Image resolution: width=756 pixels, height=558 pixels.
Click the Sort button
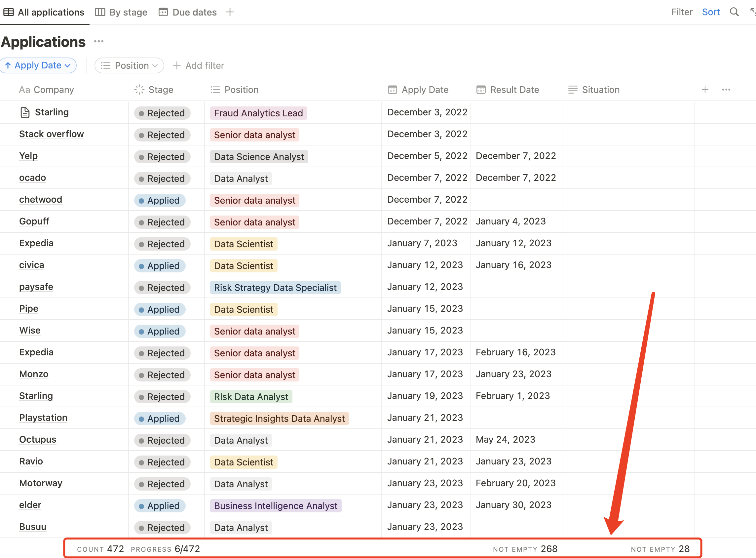click(710, 12)
